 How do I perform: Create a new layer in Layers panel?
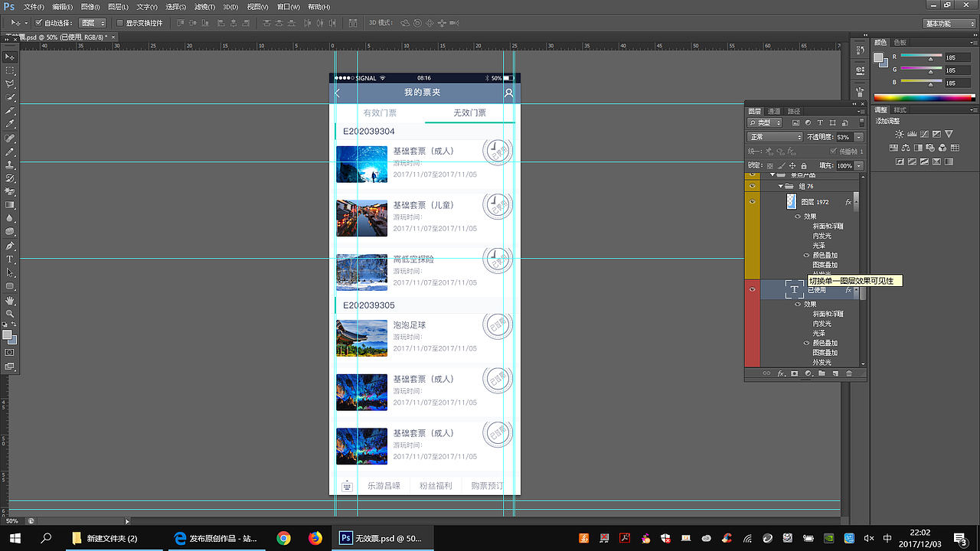(835, 373)
